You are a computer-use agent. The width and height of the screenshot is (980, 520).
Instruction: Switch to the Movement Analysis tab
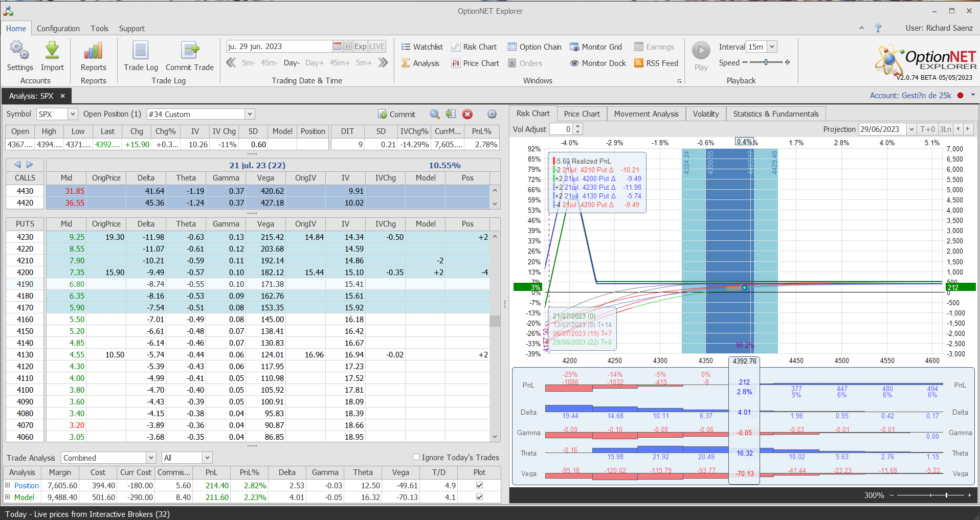click(x=646, y=114)
